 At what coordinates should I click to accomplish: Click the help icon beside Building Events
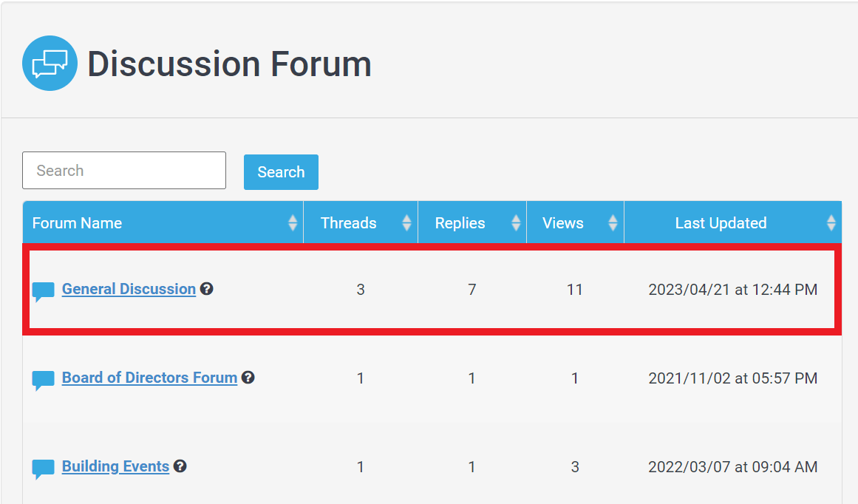tap(180, 466)
